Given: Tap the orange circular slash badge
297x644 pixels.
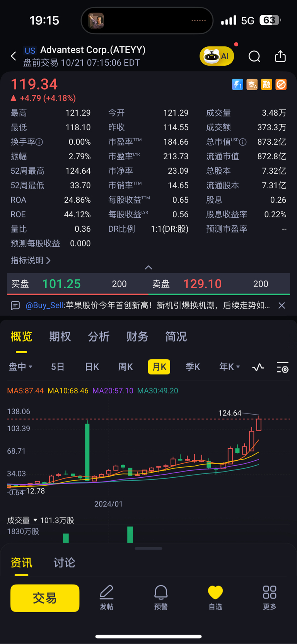Looking at the screenshot, I should click(281, 84).
